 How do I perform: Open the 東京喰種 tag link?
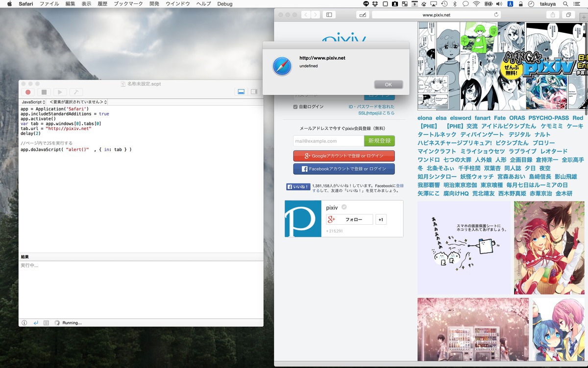point(491,185)
